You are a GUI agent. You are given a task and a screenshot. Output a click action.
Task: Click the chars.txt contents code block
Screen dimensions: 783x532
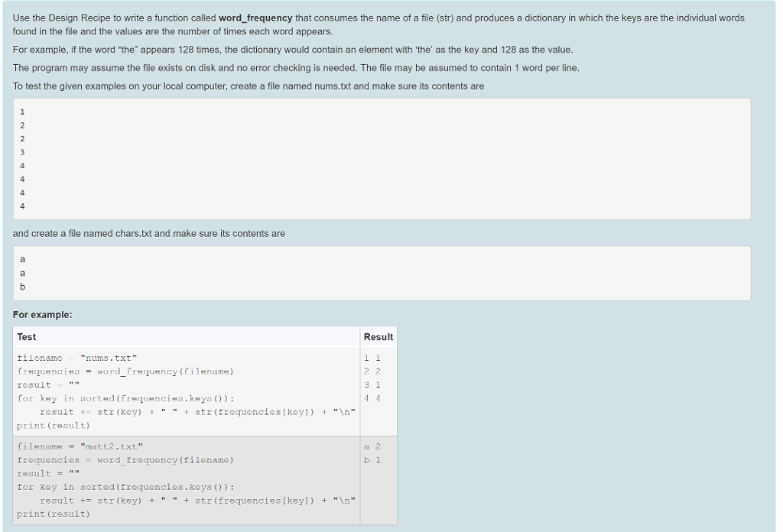(x=382, y=274)
